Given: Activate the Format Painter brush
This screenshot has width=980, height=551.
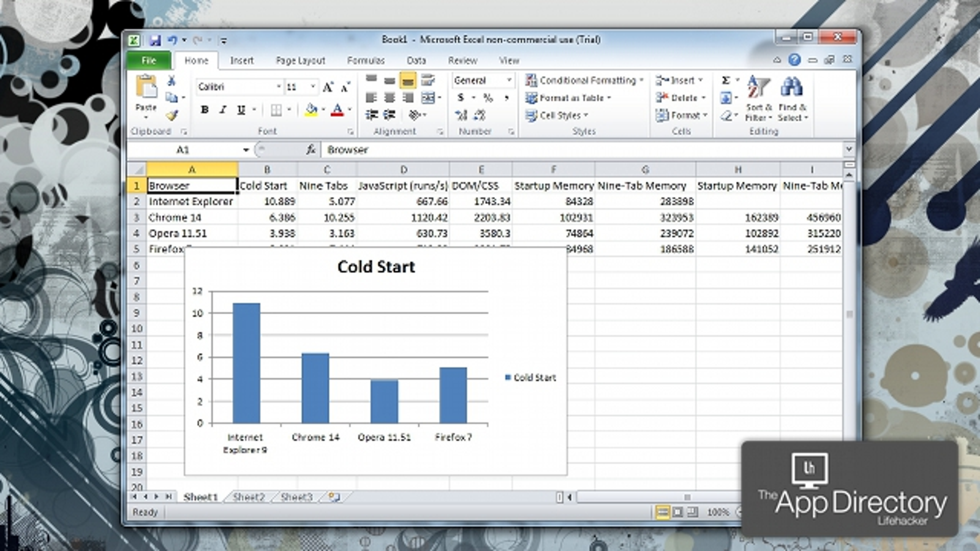Looking at the screenshot, I should [171, 114].
